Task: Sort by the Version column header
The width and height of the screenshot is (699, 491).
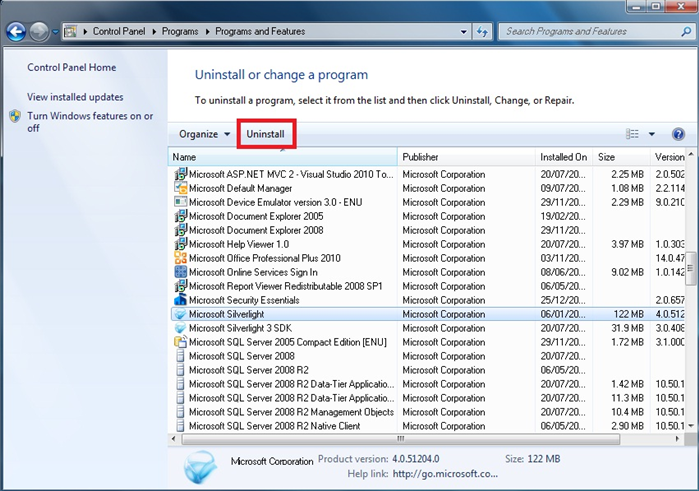Action: point(667,157)
